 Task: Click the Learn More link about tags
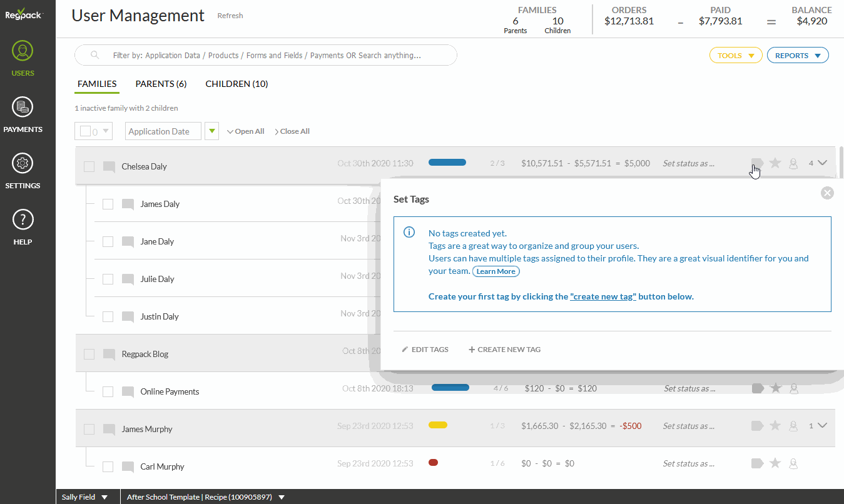tap(496, 271)
